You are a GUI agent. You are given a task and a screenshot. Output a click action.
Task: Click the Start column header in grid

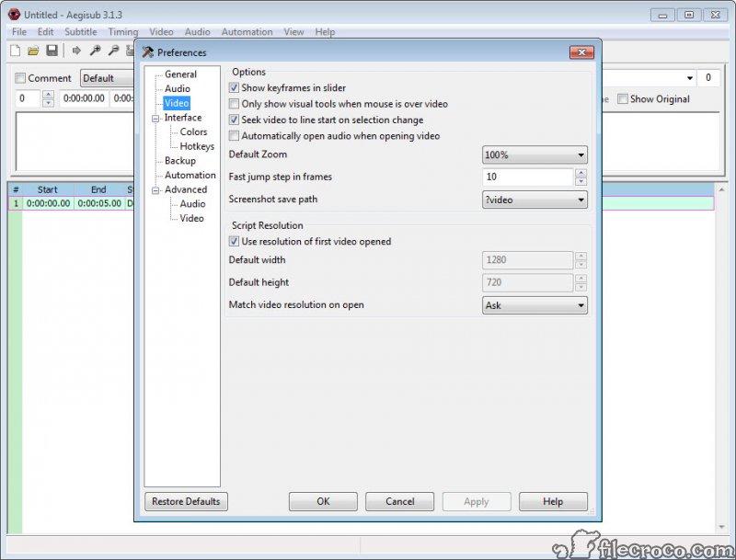point(48,189)
